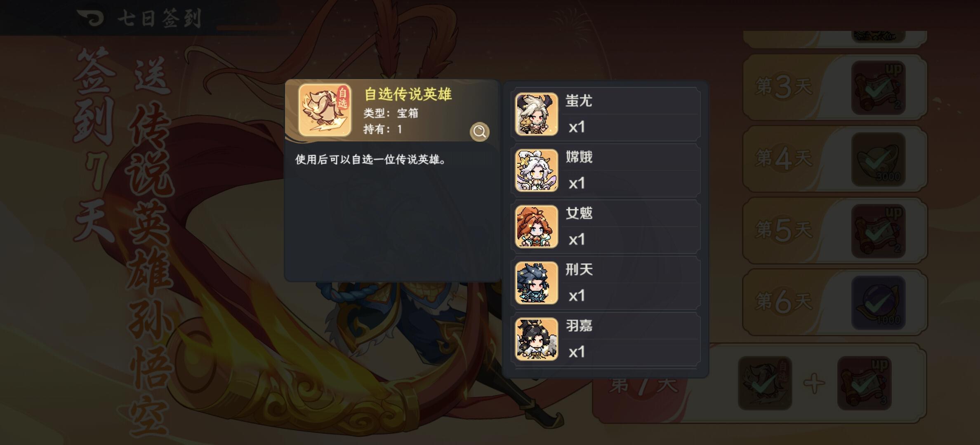
Task: Open the day 6 purple orb reward
Action: [878, 303]
